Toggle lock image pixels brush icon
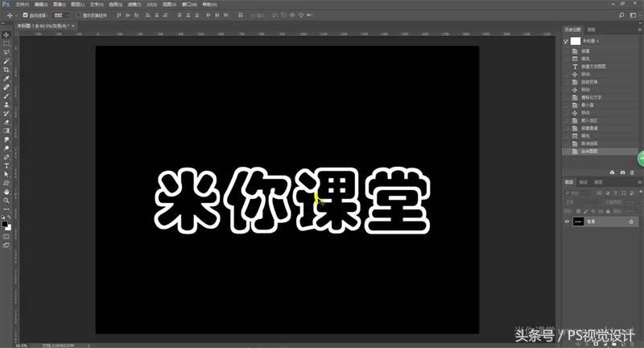This screenshot has height=348, width=644. tap(586, 211)
